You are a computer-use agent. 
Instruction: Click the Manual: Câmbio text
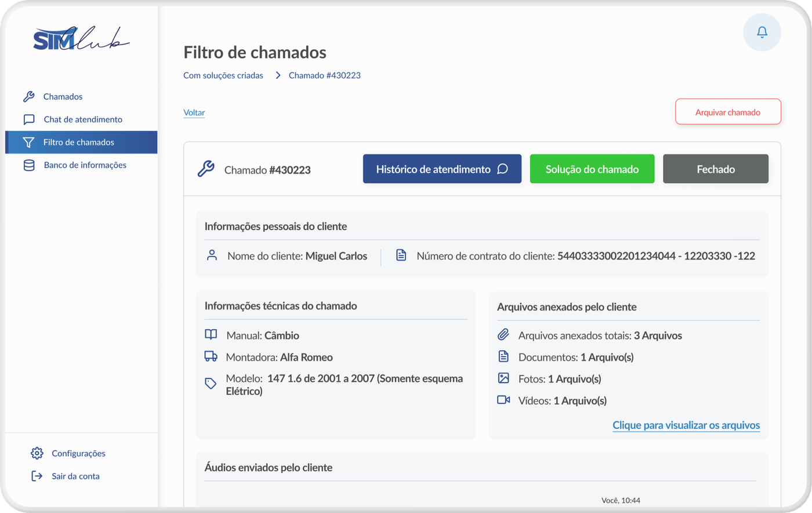point(263,335)
